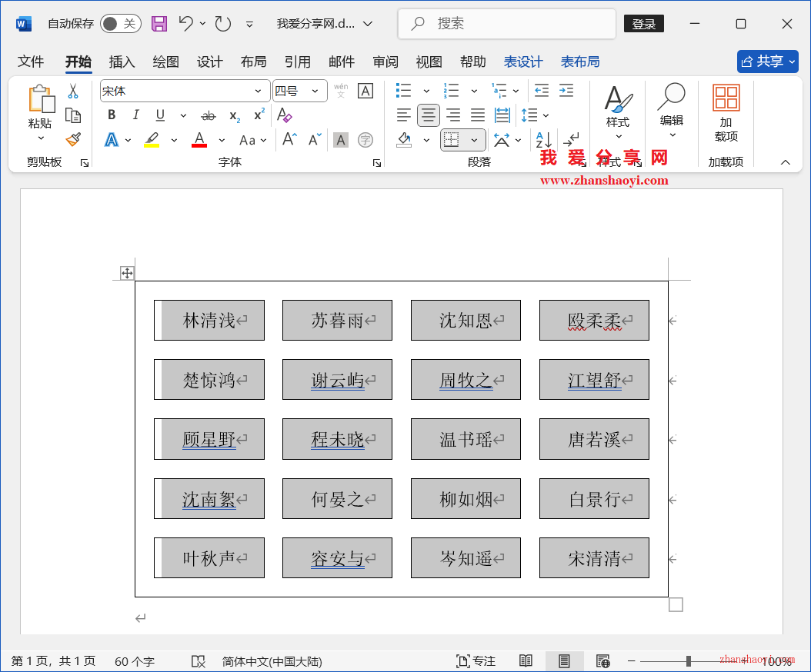Switch to Web Layout view

tap(602, 660)
